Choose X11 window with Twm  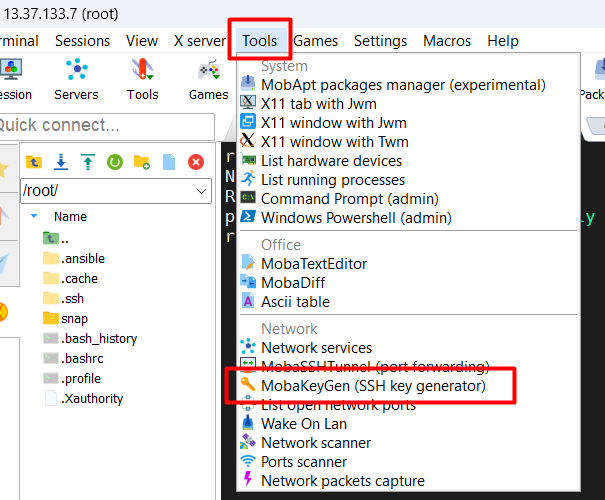click(x=409, y=142)
